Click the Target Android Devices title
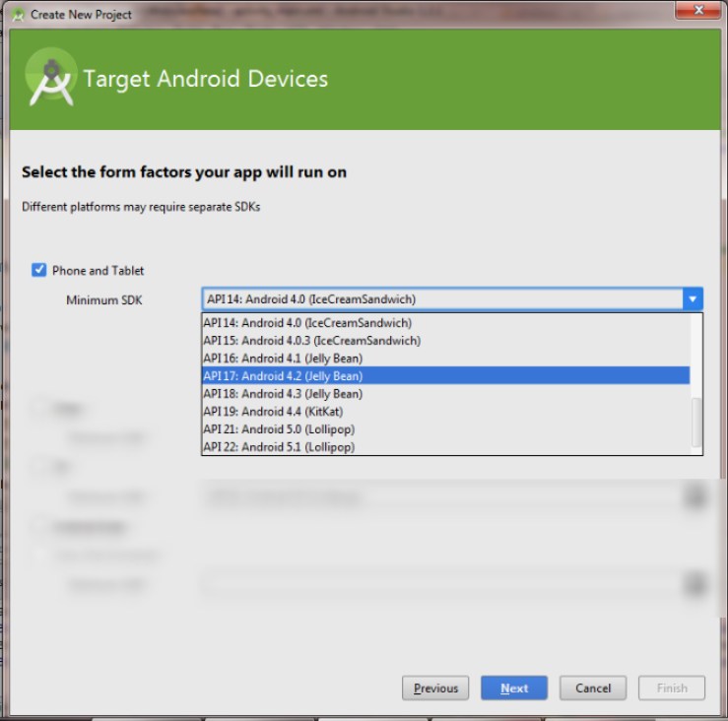The image size is (728, 721). click(x=205, y=79)
